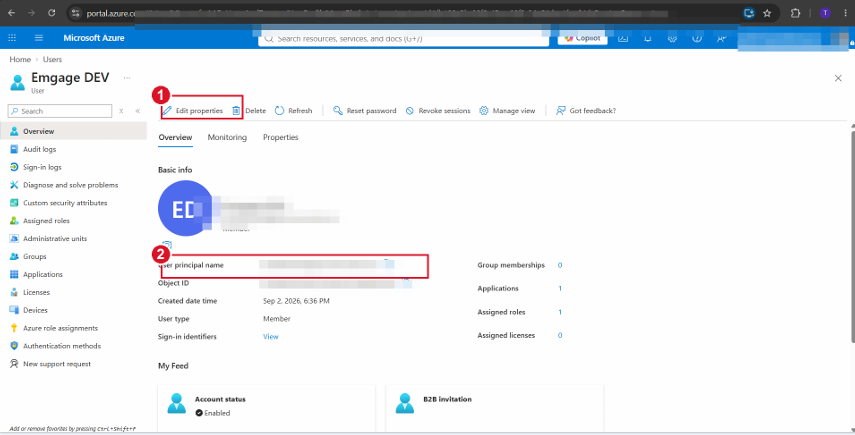Screen dimensions: 855x435
Task: Open the Azure portal hamburger menu
Action: (39, 38)
